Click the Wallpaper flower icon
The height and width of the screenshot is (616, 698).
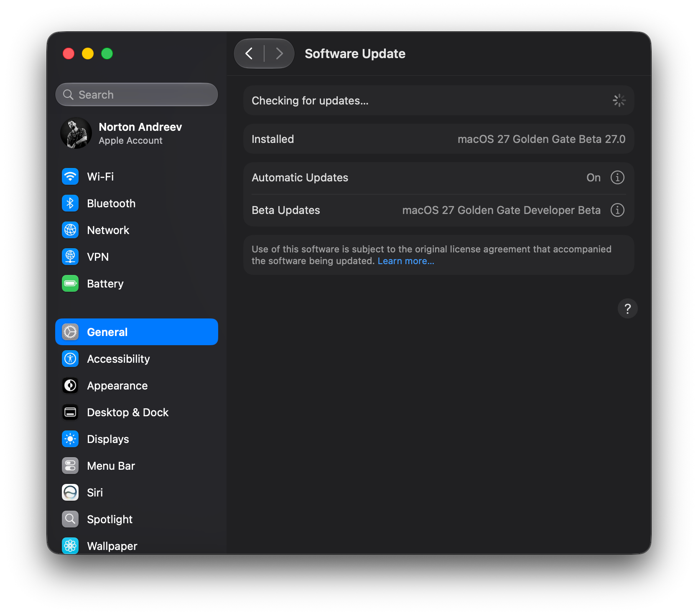pos(70,545)
